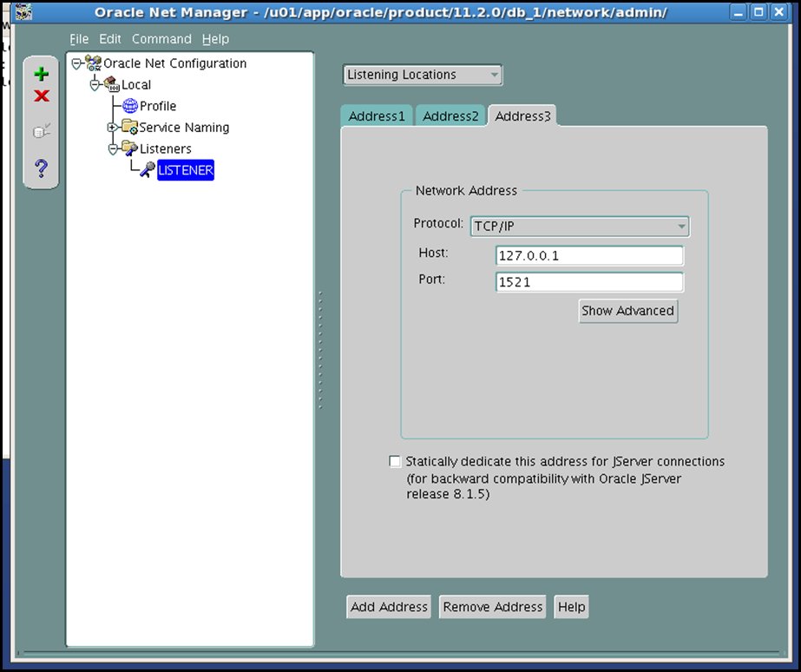The height and width of the screenshot is (672, 801).
Task: Click the Oracle Net Configuration root icon
Action: coord(93,63)
